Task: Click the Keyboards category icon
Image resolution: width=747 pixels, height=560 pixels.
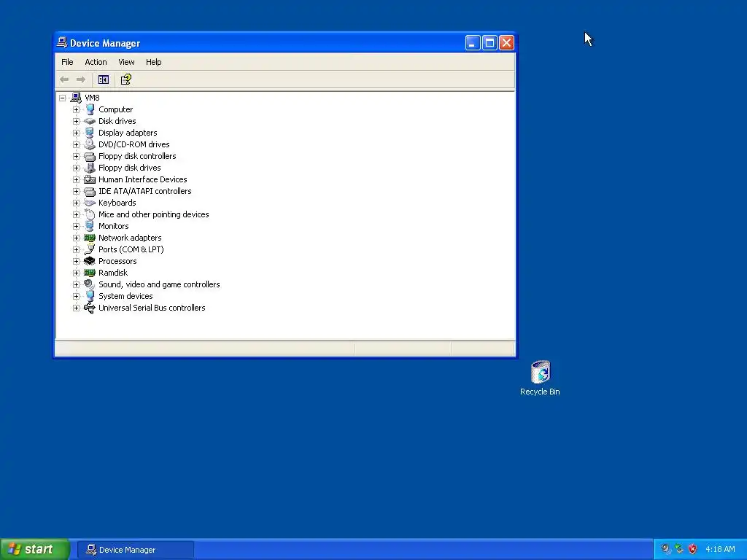Action: tap(90, 203)
